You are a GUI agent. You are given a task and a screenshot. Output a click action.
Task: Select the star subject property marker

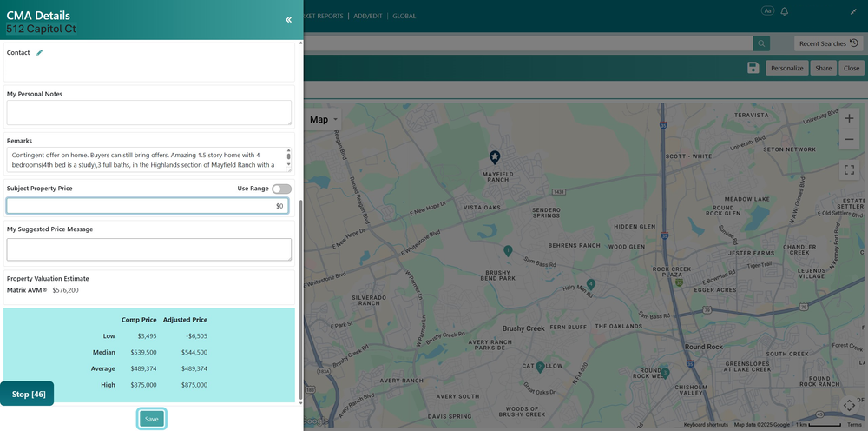point(495,158)
